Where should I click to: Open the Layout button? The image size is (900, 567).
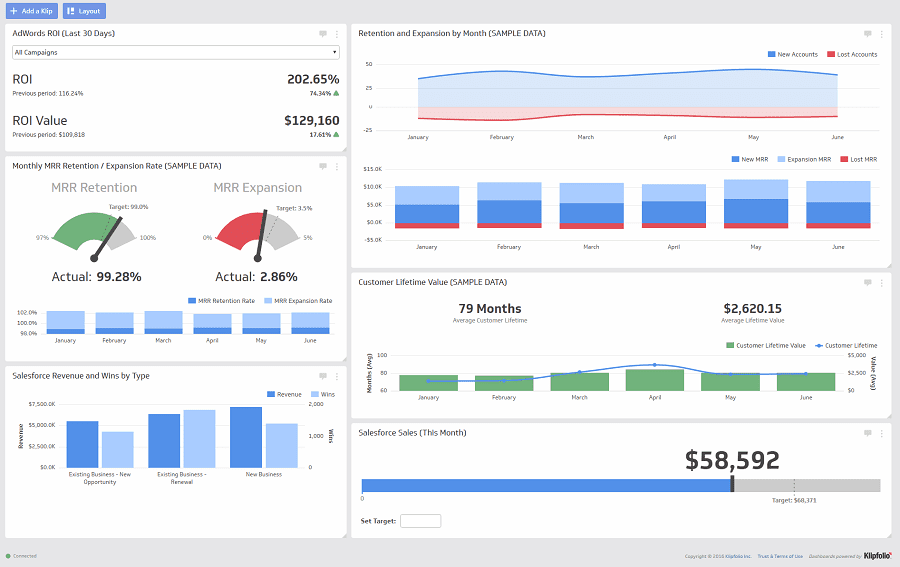click(84, 11)
